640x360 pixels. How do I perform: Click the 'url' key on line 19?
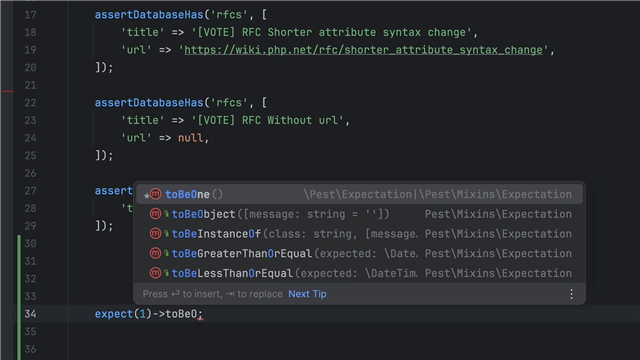tap(136, 50)
